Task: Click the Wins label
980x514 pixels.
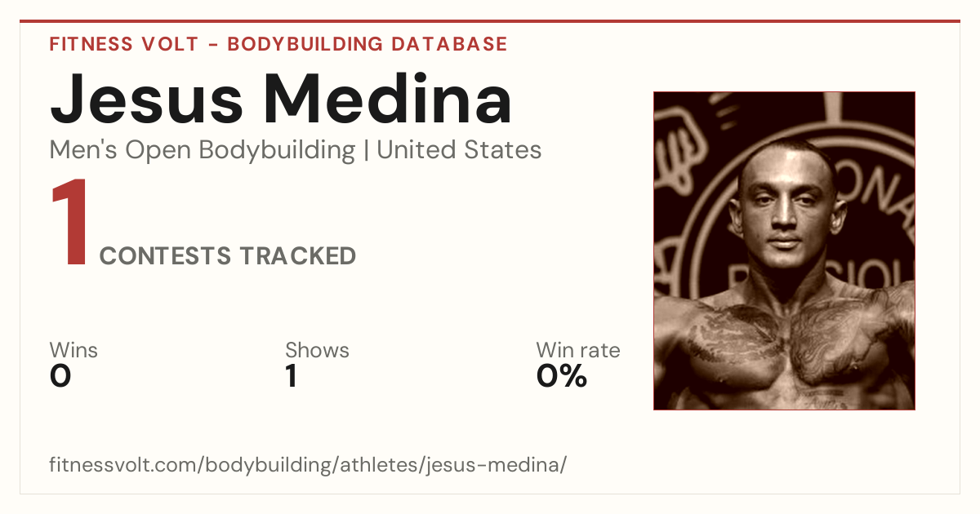Action: [73, 350]
